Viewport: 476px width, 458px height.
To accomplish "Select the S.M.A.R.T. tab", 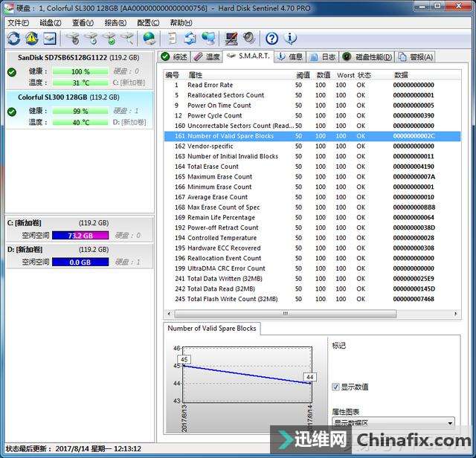I will (x=248, y=57).
